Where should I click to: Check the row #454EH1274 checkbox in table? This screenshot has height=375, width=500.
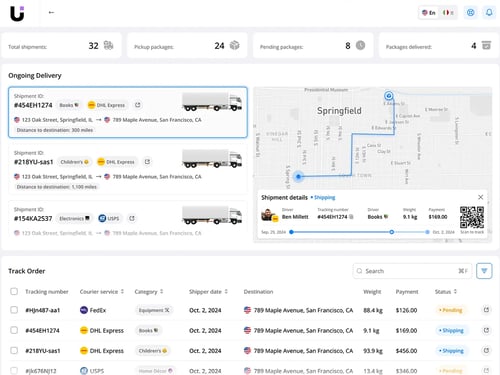click(x=14, y=330)
